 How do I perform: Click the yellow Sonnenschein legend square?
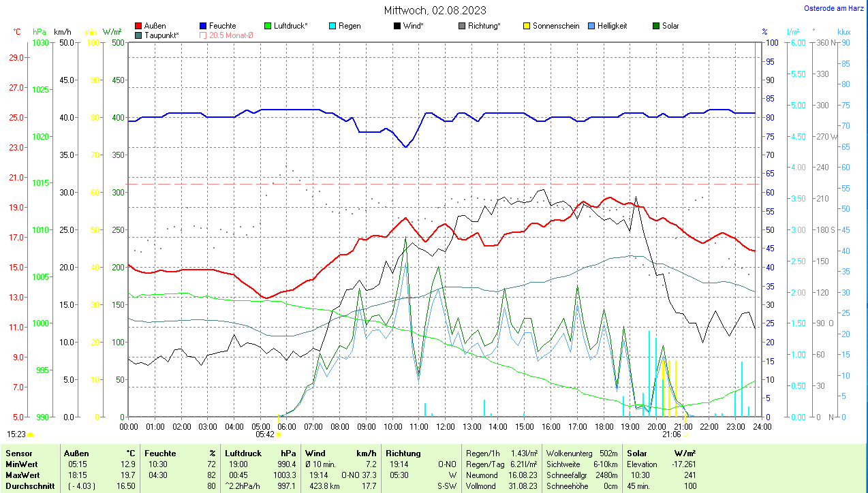527,26
